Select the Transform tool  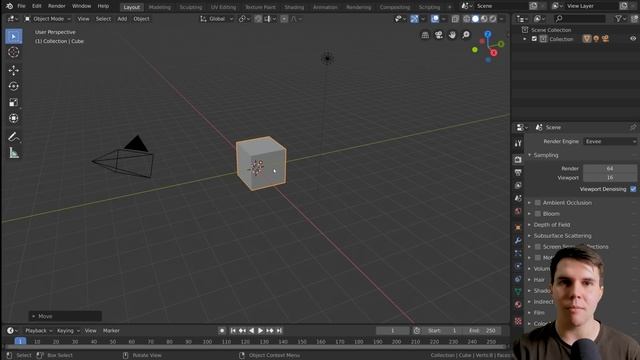pyautogui.click(x=13, y=118)
